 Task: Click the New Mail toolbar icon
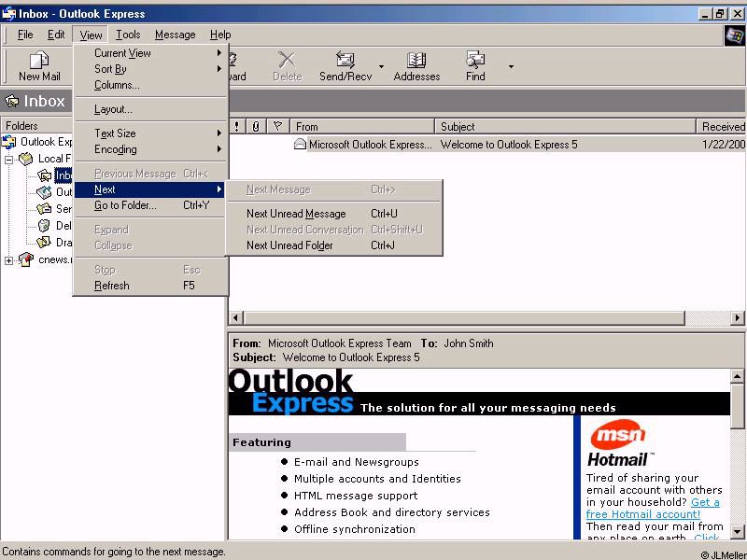pyautogui.click(x=39, y=62)
